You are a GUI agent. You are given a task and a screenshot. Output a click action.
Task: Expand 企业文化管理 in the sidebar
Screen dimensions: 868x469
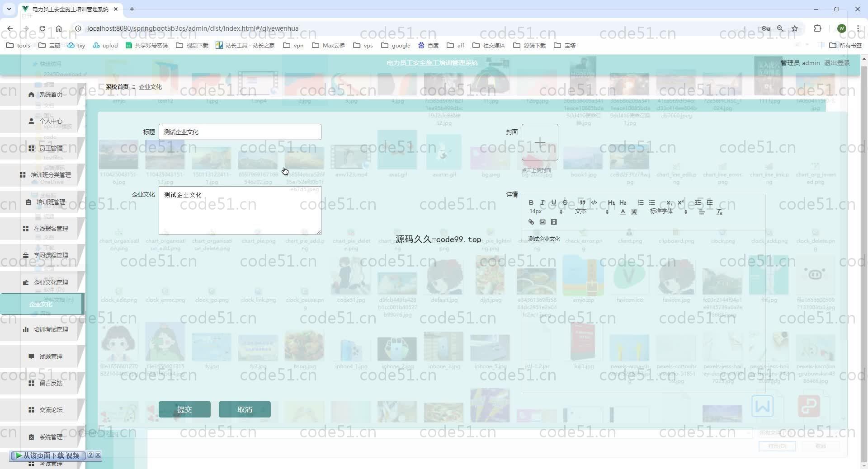[x=42, y=282]
